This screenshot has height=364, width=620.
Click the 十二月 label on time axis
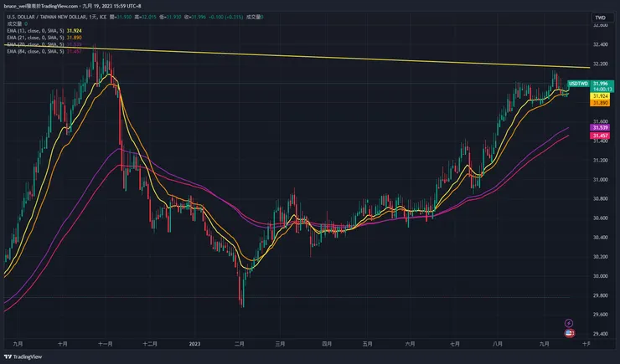tap(150, 344)
